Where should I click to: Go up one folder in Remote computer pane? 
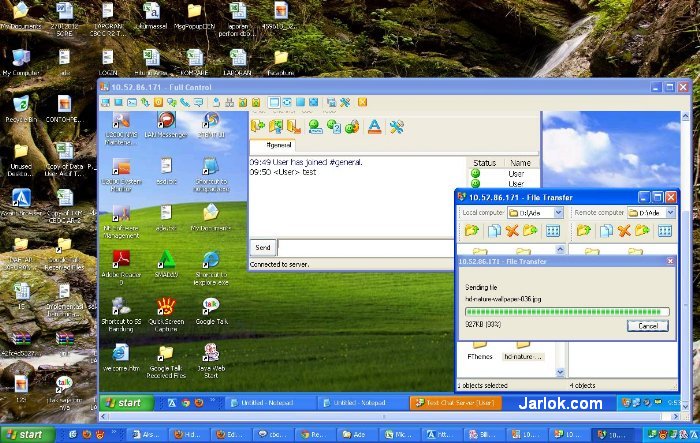[x=584, y=231]
